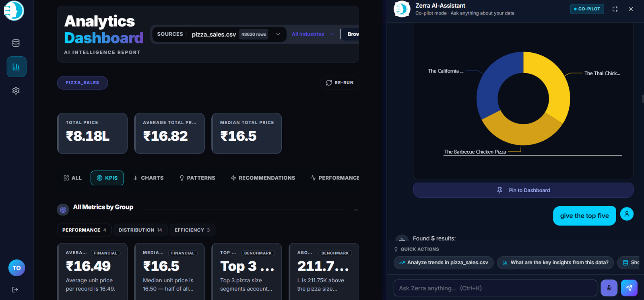This screenshot has width=644, height=300.
Task: Select the analytics bar chart sidebar icon
Action: click(17, 67)
